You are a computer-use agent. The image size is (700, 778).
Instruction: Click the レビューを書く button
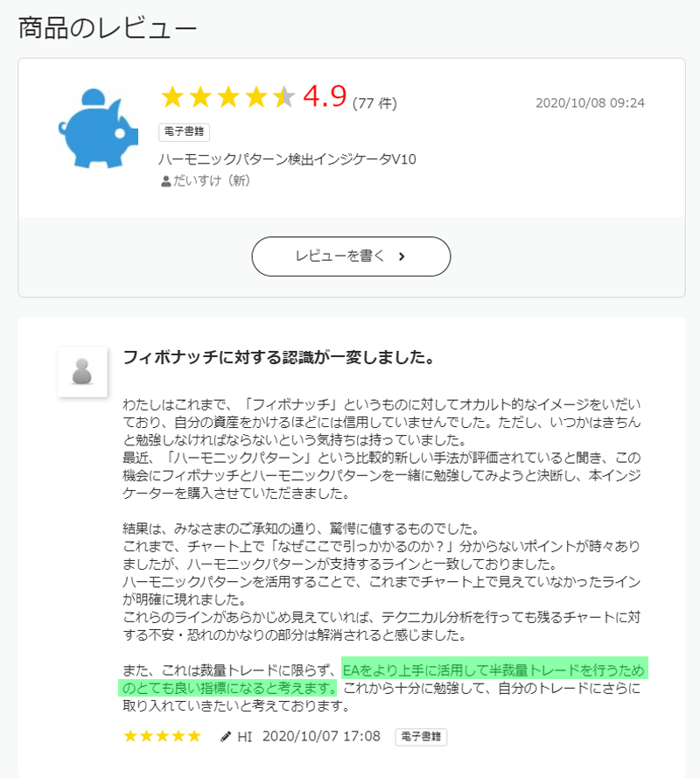point(351,256)
